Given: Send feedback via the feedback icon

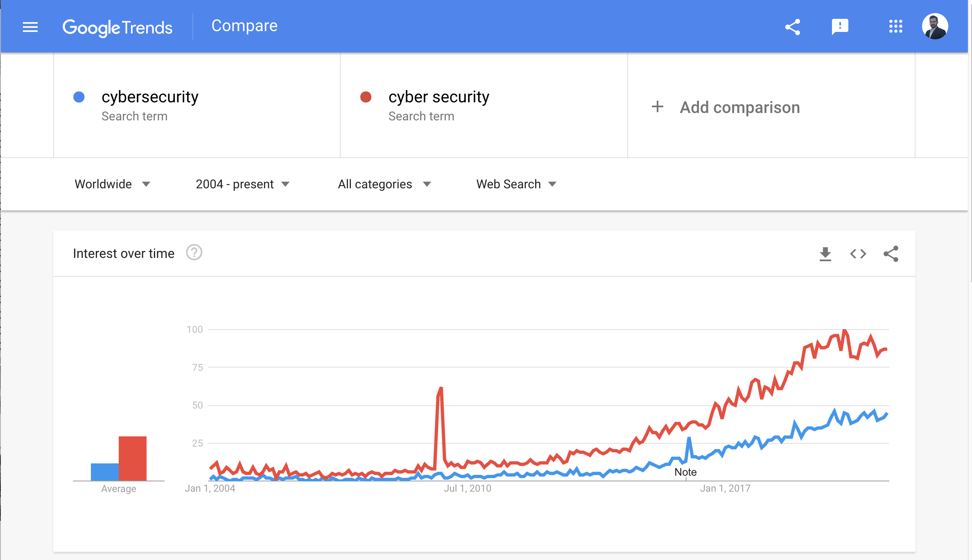Looking at the screenshot, I should (840, 26).
